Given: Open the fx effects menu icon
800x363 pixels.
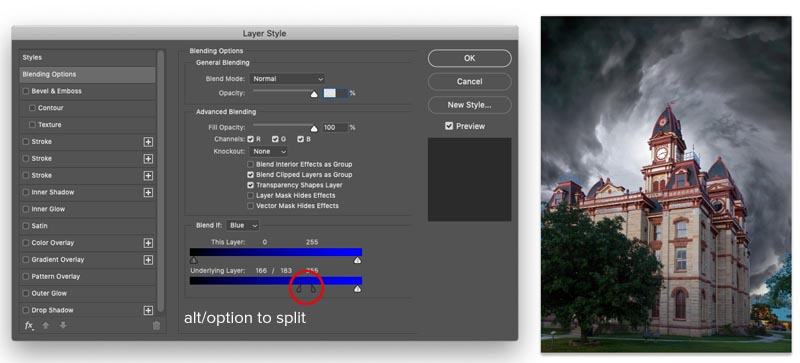Looking at the screenshot, I should (29, 325).
